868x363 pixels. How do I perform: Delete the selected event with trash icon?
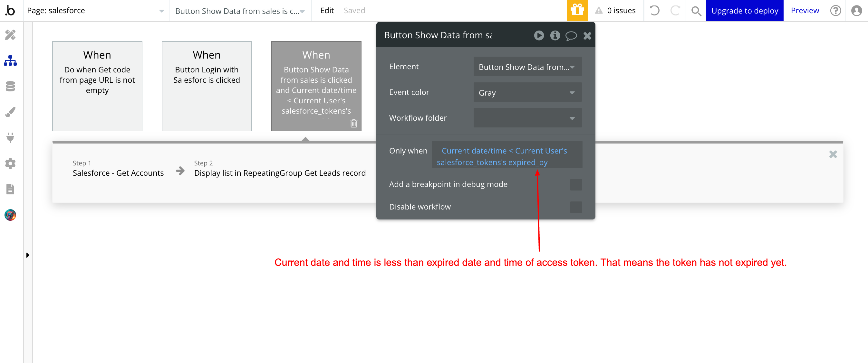[353, 124]
